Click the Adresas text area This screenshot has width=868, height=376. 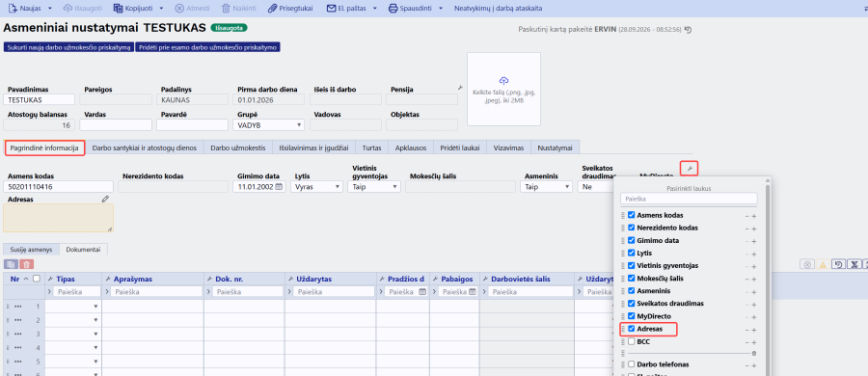[x=58, y=218]
